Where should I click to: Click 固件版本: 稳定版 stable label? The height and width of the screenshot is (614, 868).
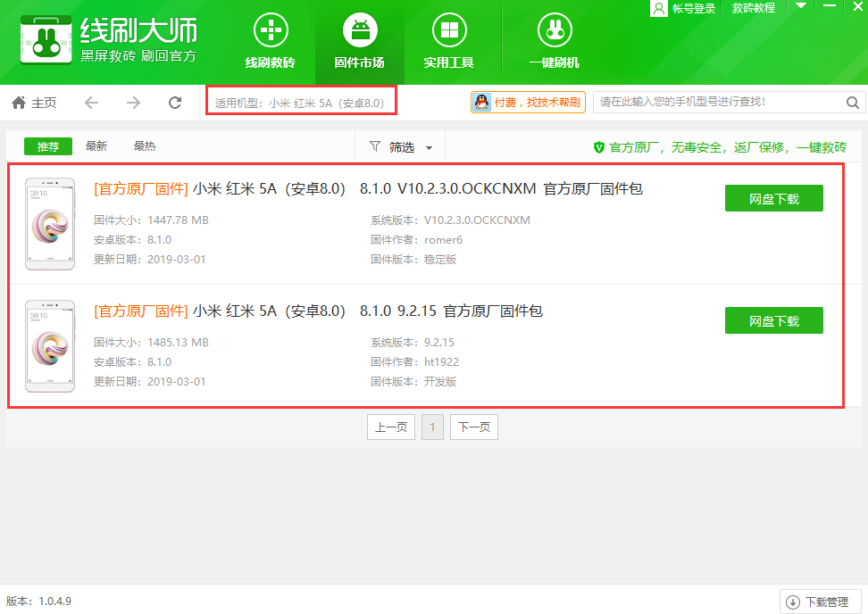click(413, 260)
